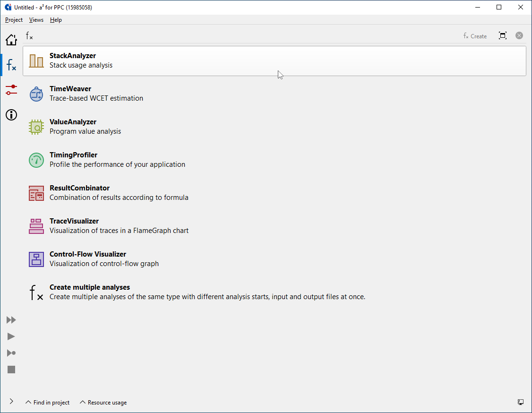Click the play-and-record analysis button
The image size is (532, 413).
(x=11, y=353)
